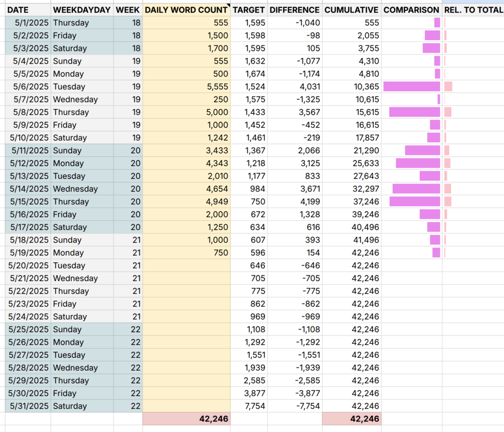Click the empty word count cell for 5/31/2025
The image size is (504, 432).
[187, 406]
